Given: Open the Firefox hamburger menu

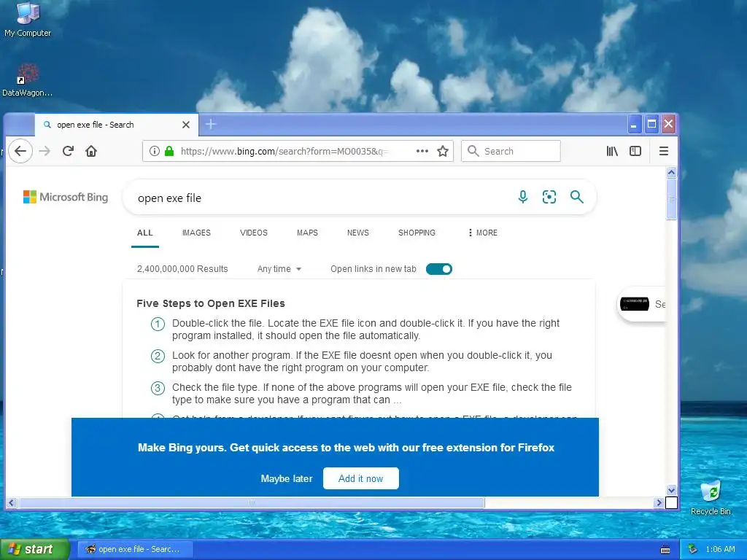Looking at the screenshot, I should click(663, 151).
